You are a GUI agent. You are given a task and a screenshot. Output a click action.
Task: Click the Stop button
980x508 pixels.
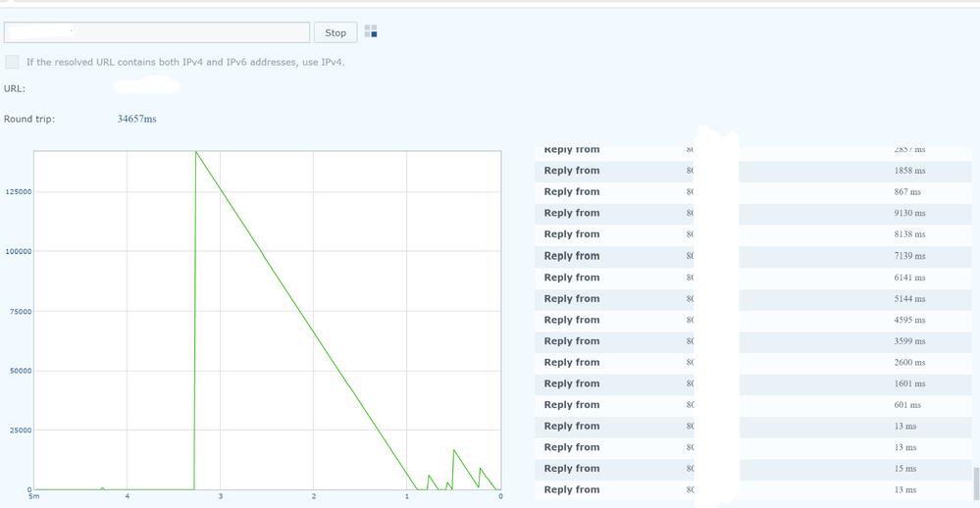pyautogui.click(x=335, y=32)
